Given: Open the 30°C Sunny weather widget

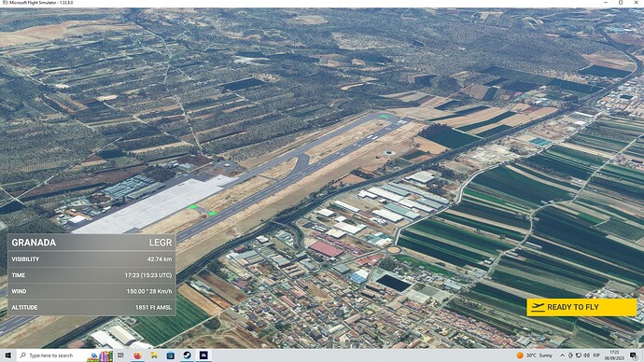Looking at the screenshot, I should (535, 355).
